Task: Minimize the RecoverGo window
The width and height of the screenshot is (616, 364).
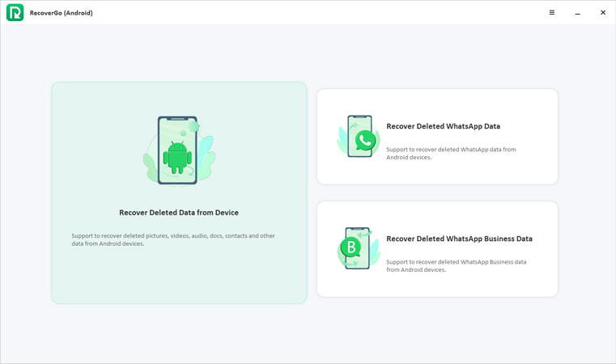Action: coord(577,14)
